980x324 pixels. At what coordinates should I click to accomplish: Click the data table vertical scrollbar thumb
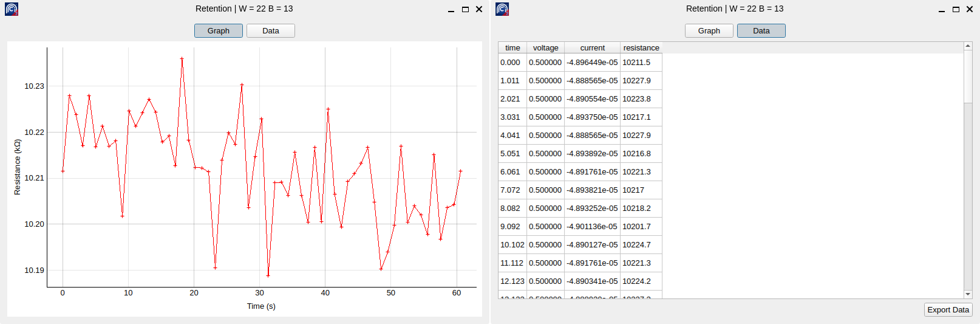(x=968, y=77)
